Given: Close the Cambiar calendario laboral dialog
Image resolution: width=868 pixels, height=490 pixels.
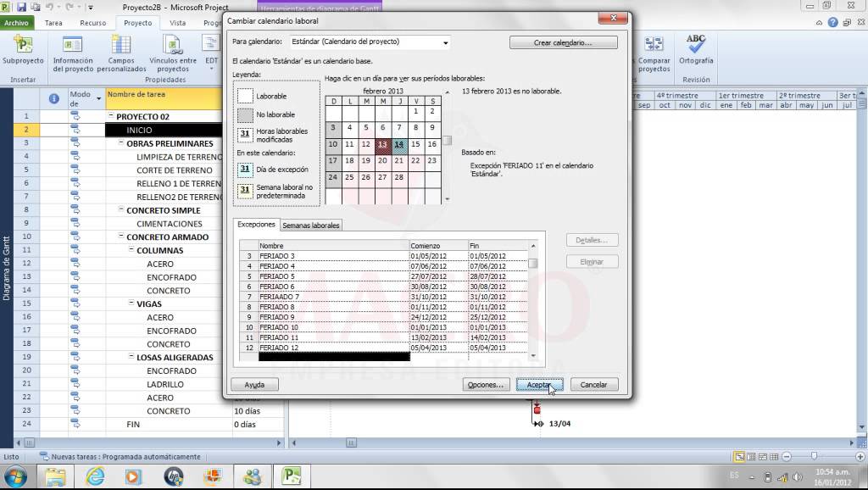Looking at the screenshot, I should coord(613,19).
